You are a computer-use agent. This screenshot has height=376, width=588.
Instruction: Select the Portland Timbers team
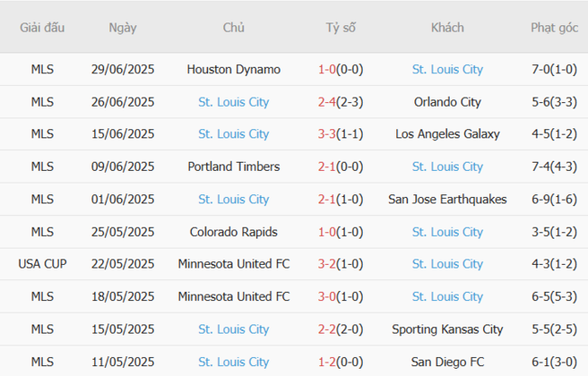[233, 166]
